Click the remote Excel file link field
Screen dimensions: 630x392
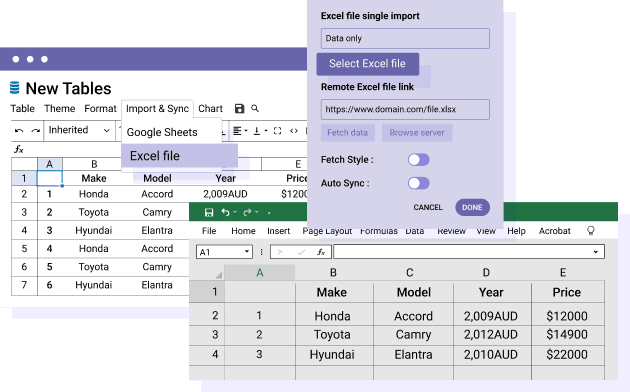405,109
